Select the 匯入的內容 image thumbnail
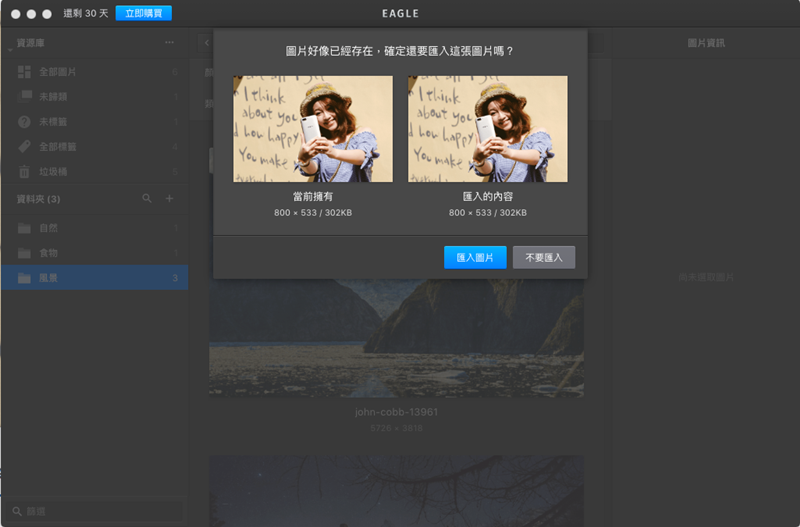Viewport: 800px width, 527px height. coord(488,129)
